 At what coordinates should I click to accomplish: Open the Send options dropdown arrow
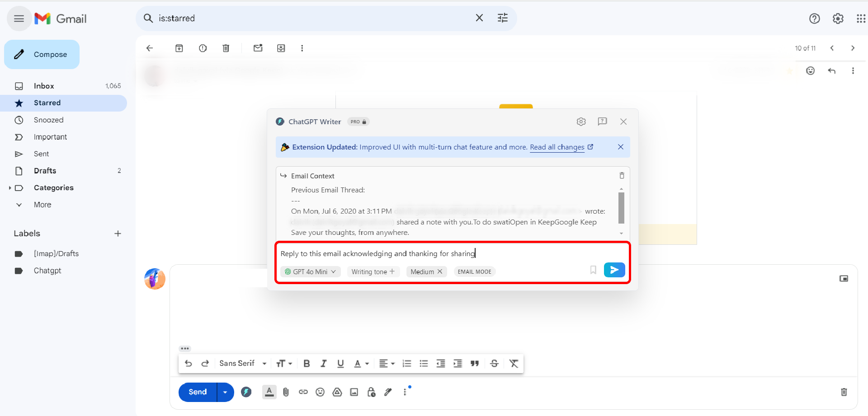click(225, 392)
